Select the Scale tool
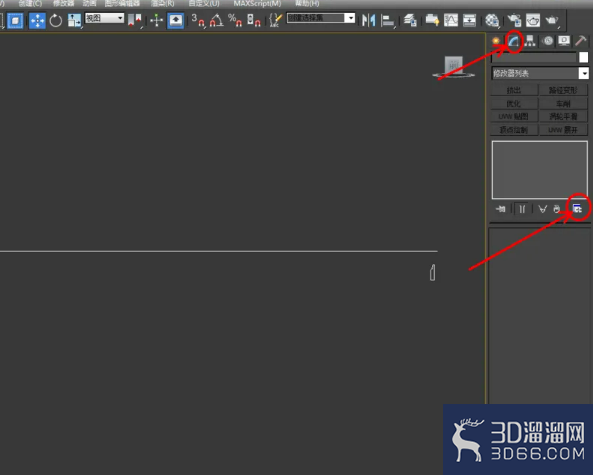This screenshot has height=475, width=593. pyautogui.click(x=74, y=20)
